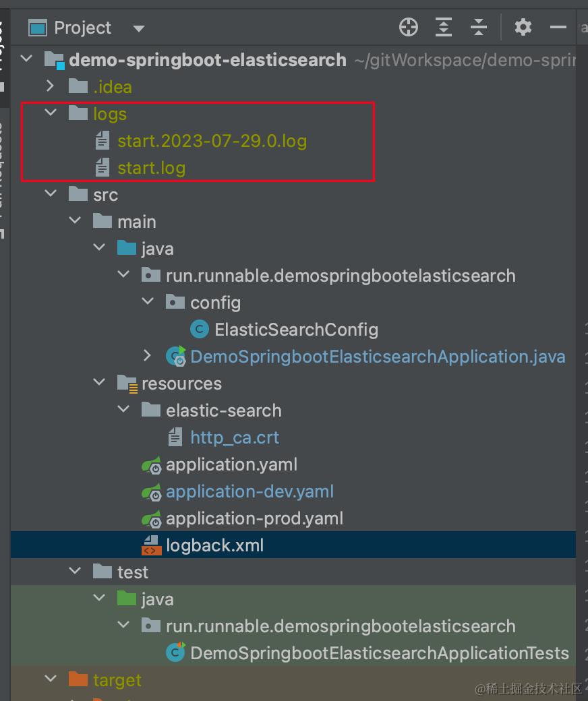Collapse the logs folder
This screenshot has height=701, width=588.
point(51,112)
